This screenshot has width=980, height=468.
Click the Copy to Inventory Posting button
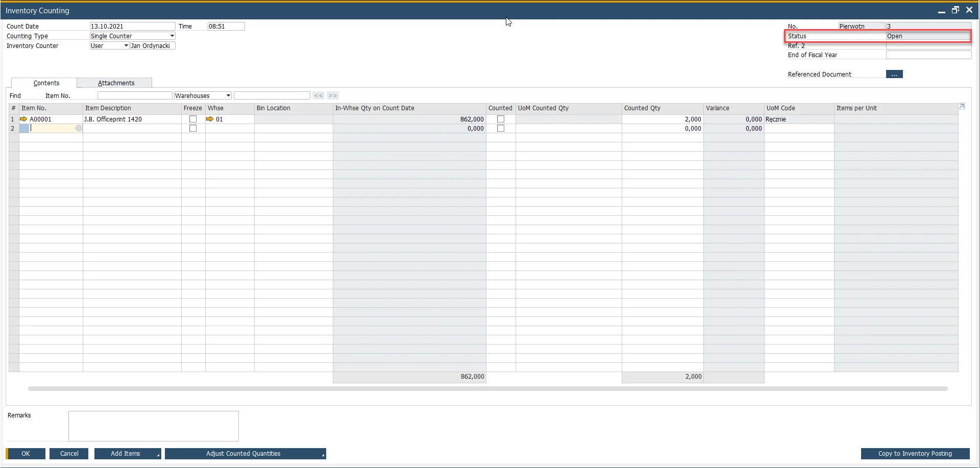(x=915, y=454)
